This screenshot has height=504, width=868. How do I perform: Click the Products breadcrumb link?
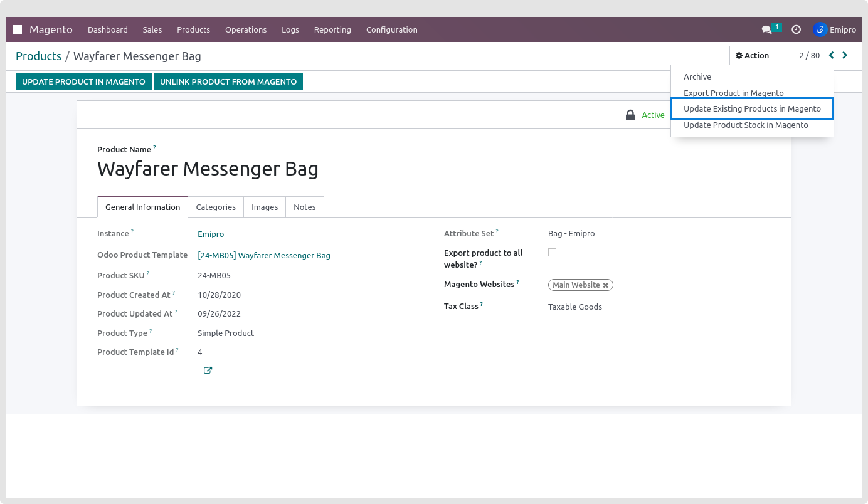[38, 56]
